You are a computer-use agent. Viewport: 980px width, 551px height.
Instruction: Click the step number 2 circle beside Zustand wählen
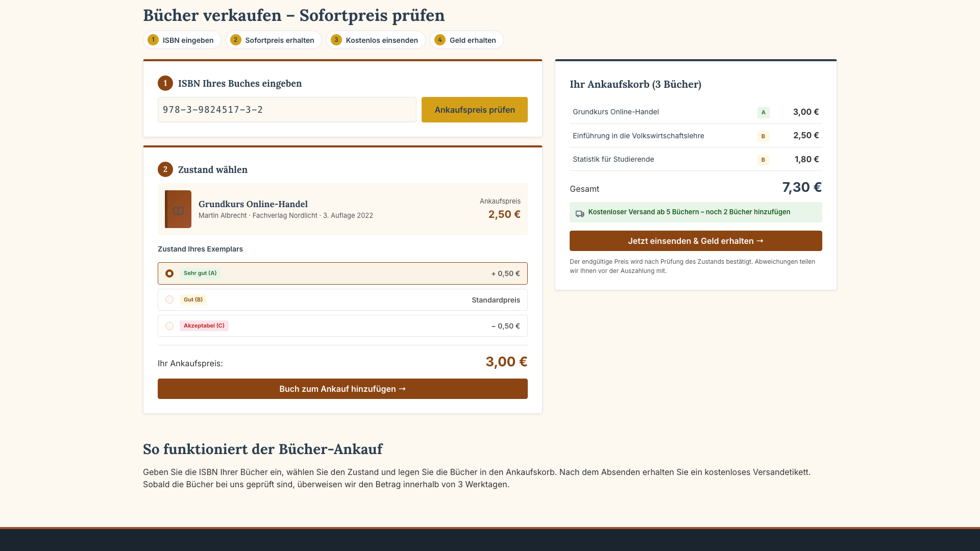pos(165,169)
